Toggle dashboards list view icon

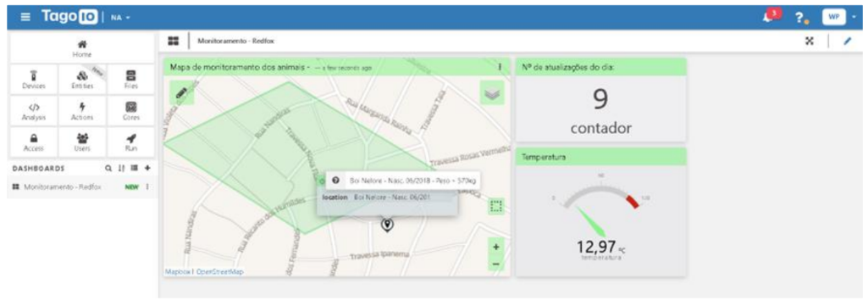pyautogui.click(x=134, y=168)
